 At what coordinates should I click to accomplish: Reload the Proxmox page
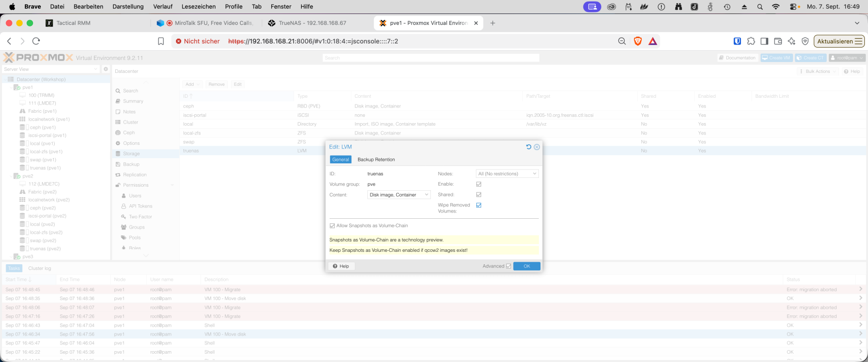pos(36,41)
